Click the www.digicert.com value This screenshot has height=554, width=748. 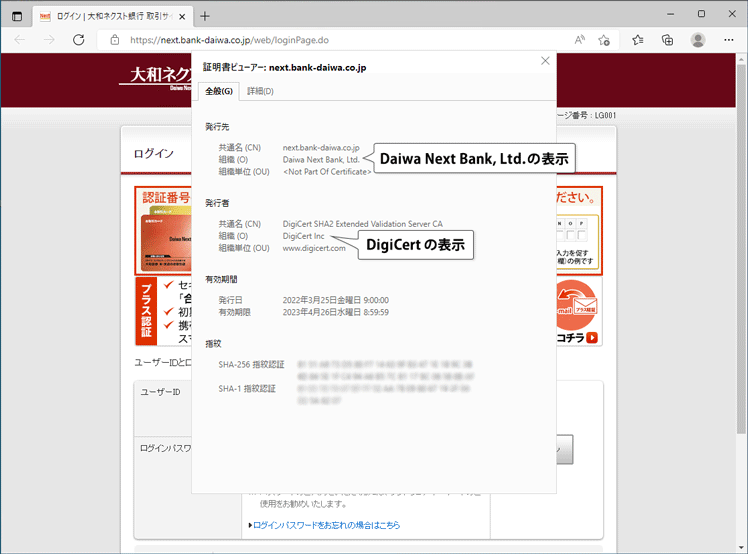(314, 248)
